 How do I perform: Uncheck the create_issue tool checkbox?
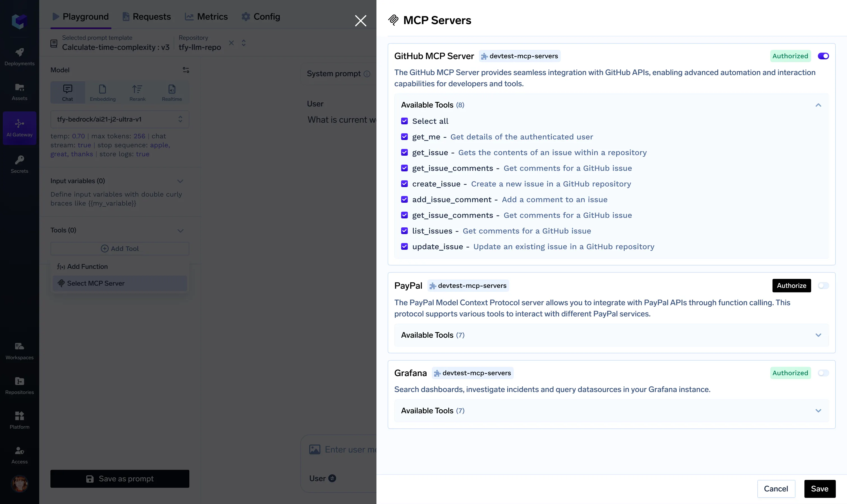pos(404,184)
